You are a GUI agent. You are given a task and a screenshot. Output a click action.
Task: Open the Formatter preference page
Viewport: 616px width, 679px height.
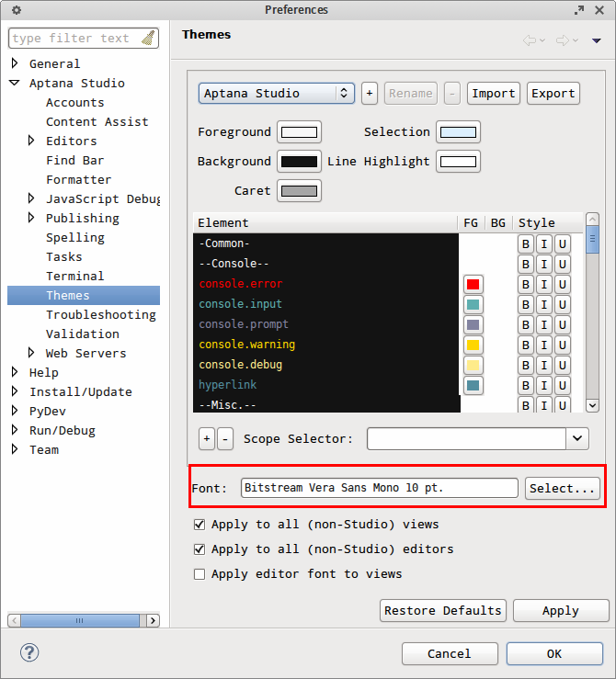click(x=79, y=180)
